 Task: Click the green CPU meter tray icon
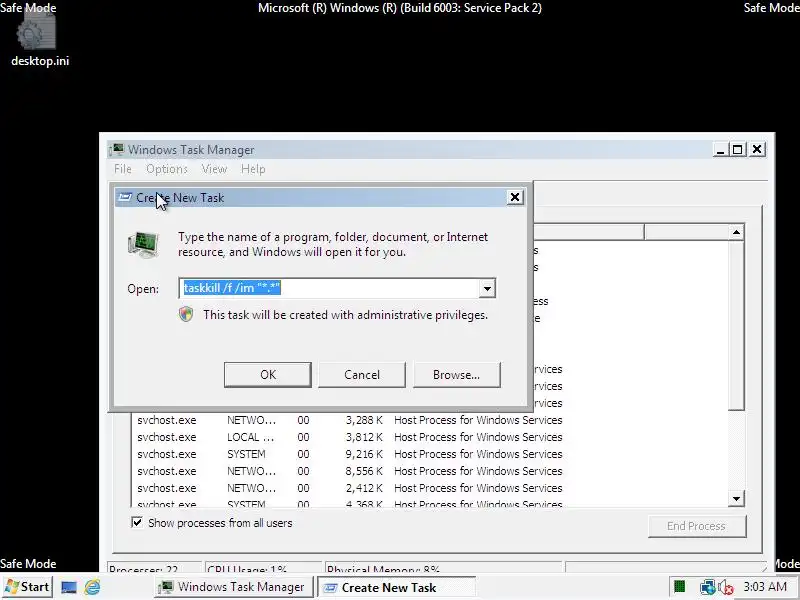point(680,587)
